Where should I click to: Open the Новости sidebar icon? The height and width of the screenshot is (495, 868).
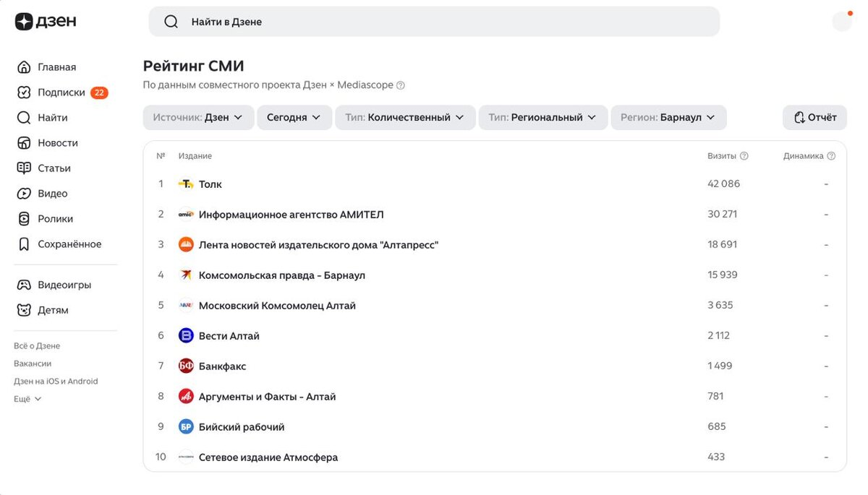pos(25,143)
